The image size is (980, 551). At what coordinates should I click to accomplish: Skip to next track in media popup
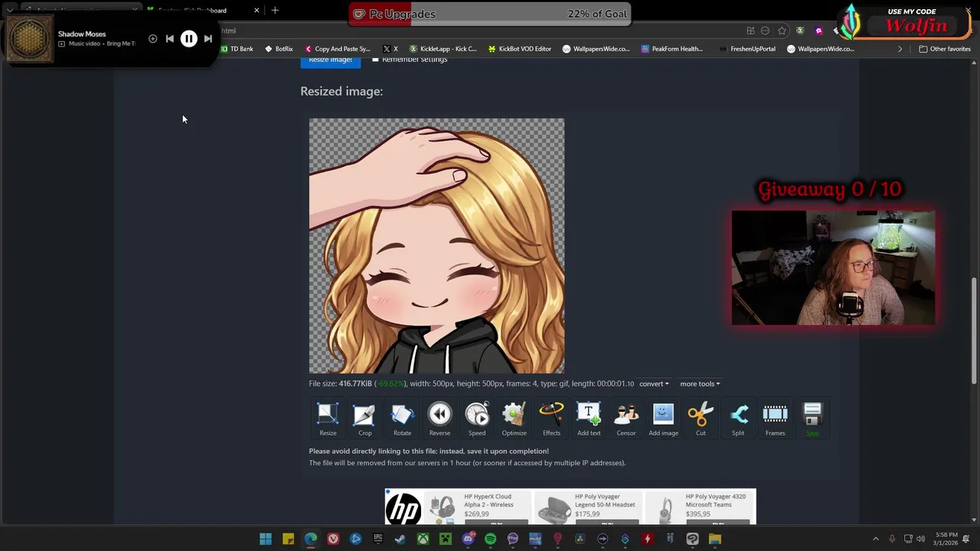[207, 38]
